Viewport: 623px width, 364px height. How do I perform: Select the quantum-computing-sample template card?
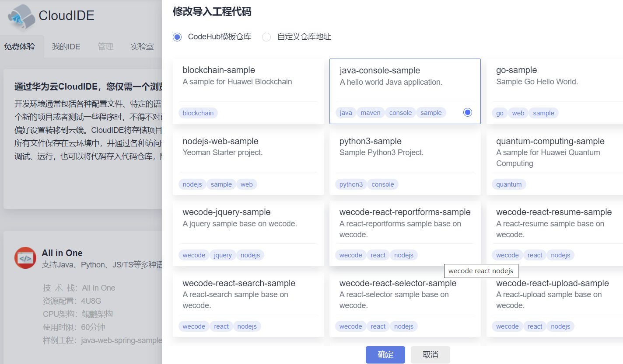click(555, 163)
